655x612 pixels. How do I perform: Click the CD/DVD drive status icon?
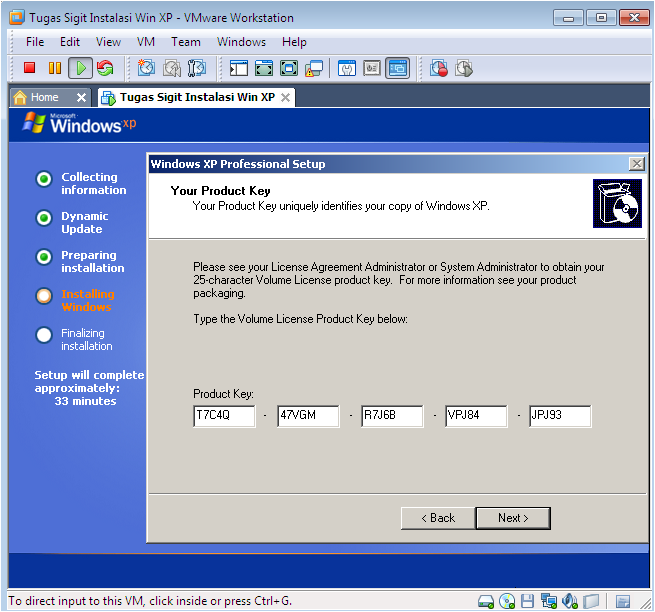(x=507, y=601)
